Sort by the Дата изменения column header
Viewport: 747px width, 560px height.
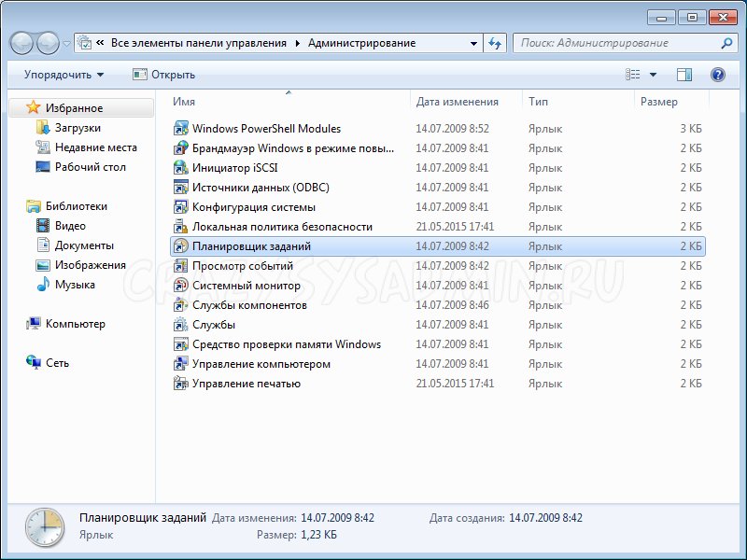point(458,102)
